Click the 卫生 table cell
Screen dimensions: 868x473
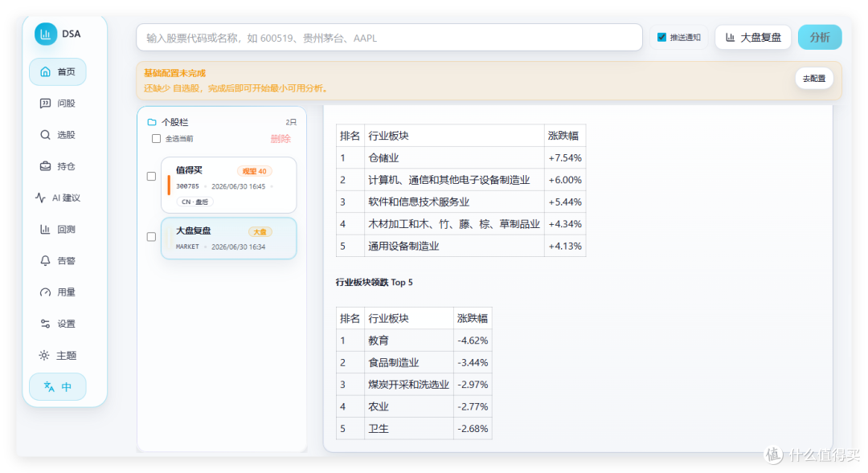(x=408, y=429)
